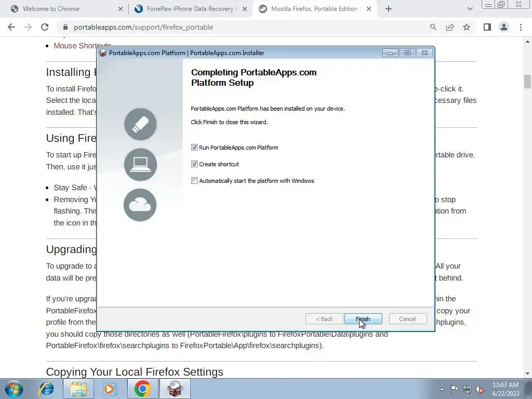This screenshot has height=399, width=532.
Task: Go forward in Chrome
Action: (x=28, y=27)
